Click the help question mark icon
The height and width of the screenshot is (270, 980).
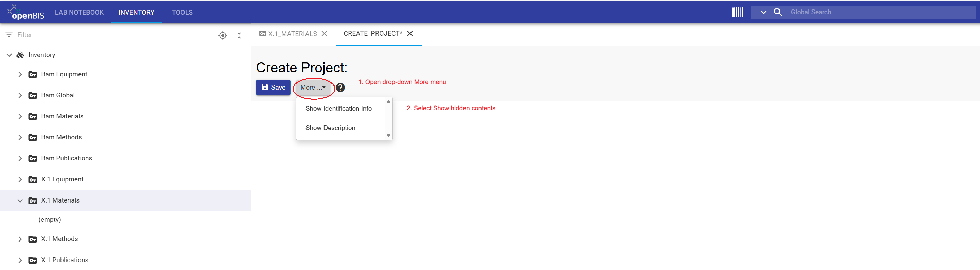coord(340,87)
